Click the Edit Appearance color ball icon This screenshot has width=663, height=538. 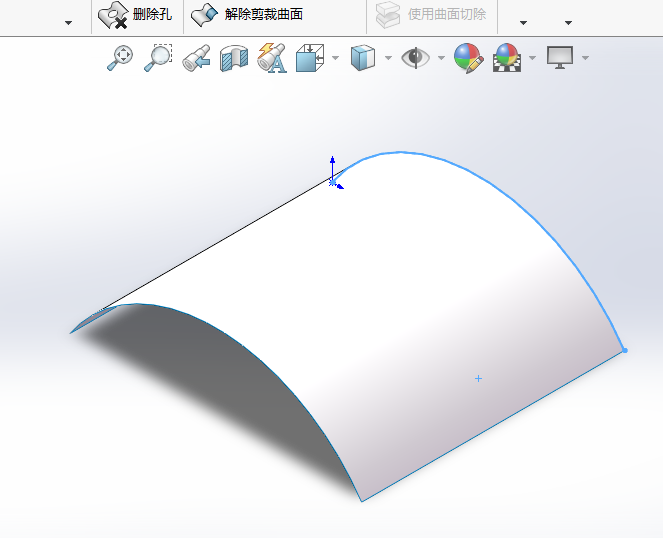coord(468,58)
